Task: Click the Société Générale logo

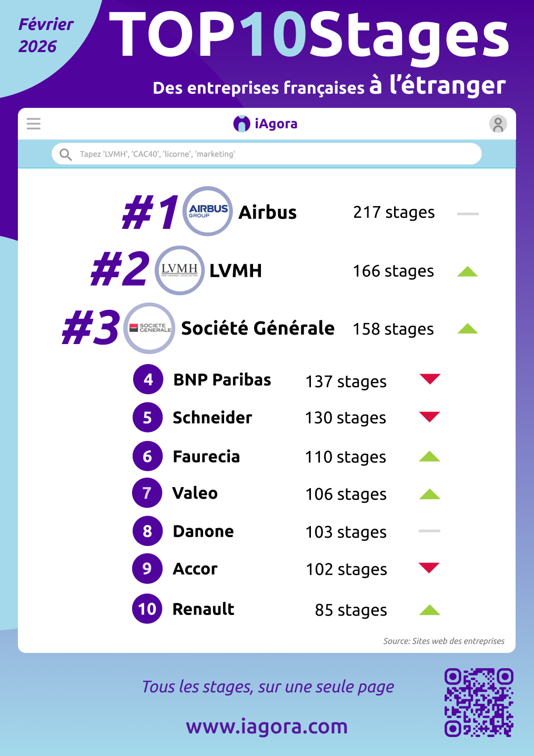Action: (x=149, y=328)
